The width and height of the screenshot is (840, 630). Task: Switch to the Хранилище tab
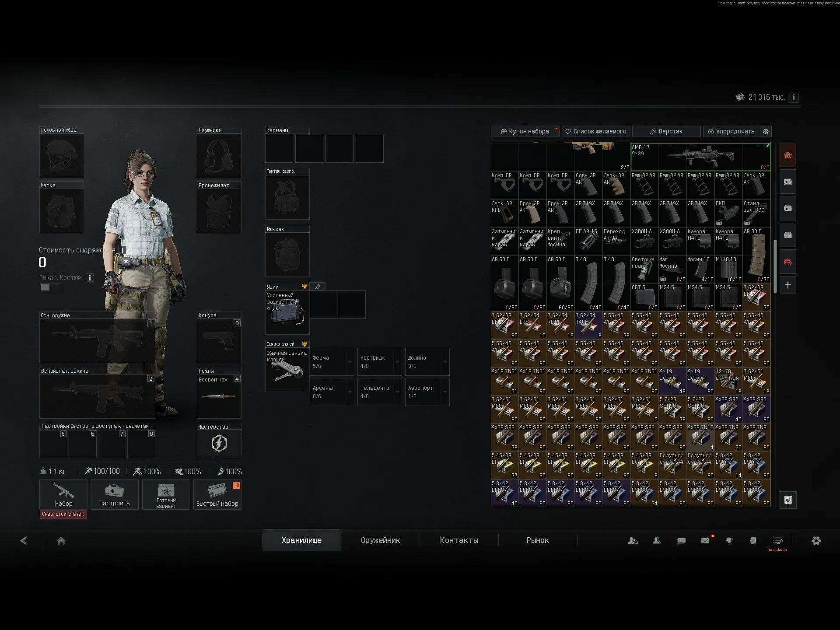302,540
